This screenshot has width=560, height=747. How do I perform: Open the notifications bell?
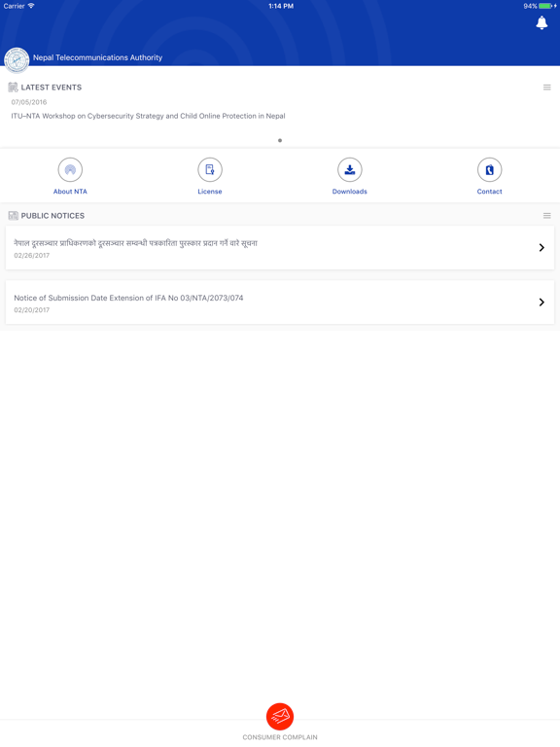pyautogui.click(x=542, y=22)
